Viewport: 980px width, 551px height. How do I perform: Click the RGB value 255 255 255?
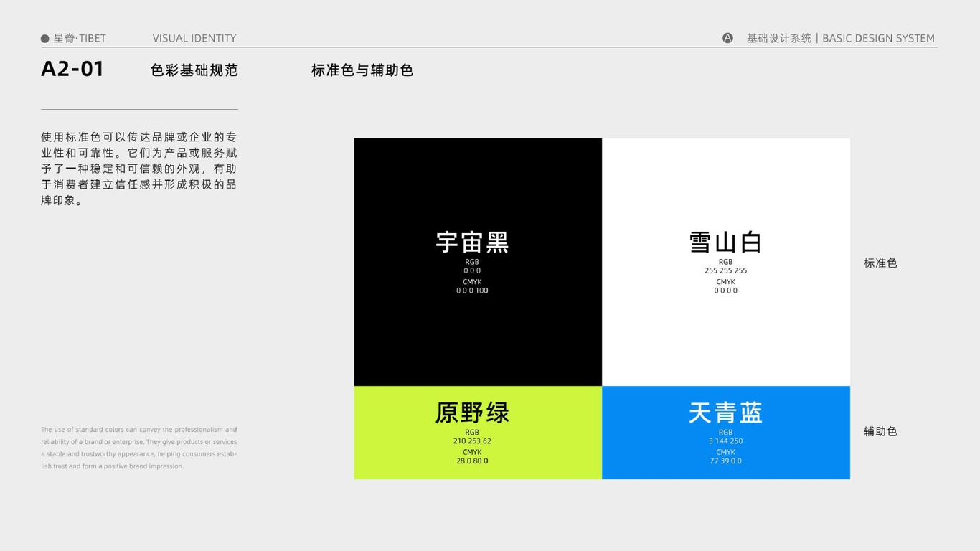click(x=725, y=270)
